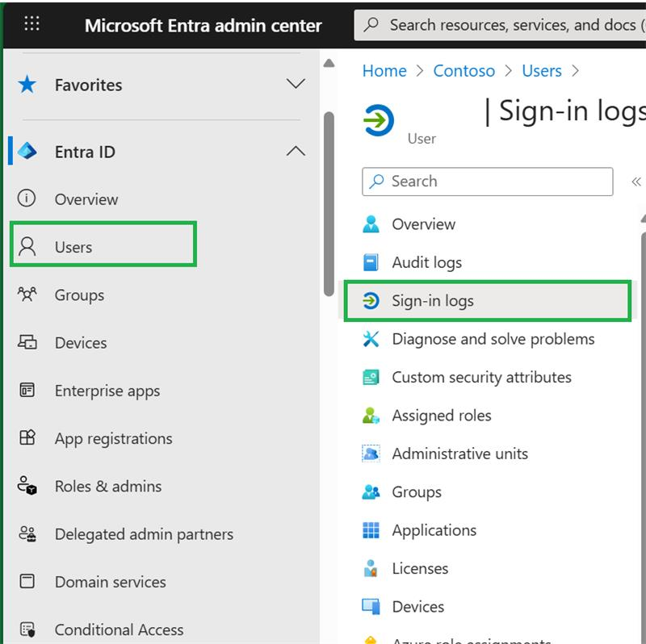Viewport: 646px width, 644px height.
Task: Click the Users person icon in left sidebar
Action: tap(27, 246)
